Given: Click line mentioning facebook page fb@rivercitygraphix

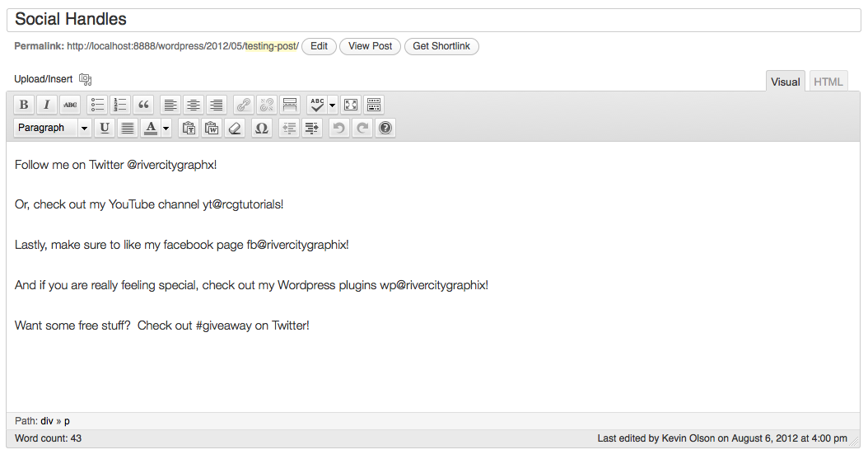Looking at the screenshot, I should (x=181, y=244).
